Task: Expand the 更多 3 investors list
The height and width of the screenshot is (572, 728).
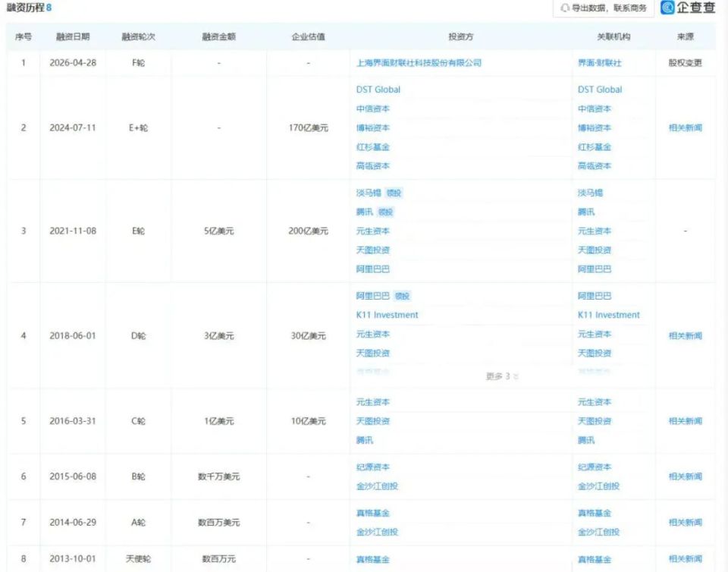Action: click(x=502, y=376)
